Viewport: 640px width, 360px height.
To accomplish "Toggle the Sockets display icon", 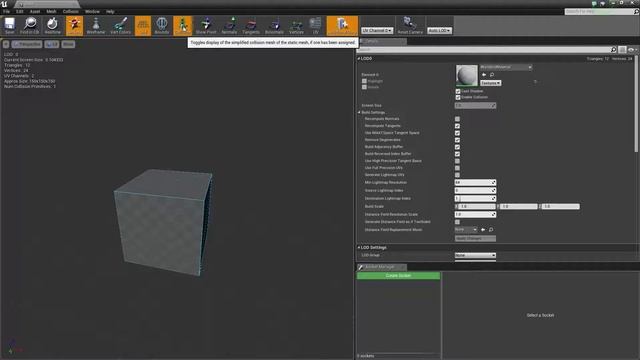I will [x=74, y=25].
